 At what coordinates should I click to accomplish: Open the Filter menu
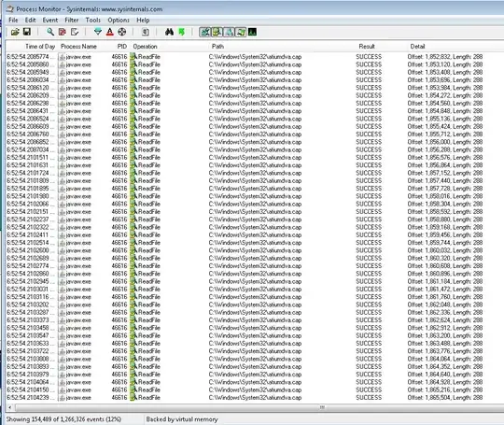click(72, 20)
